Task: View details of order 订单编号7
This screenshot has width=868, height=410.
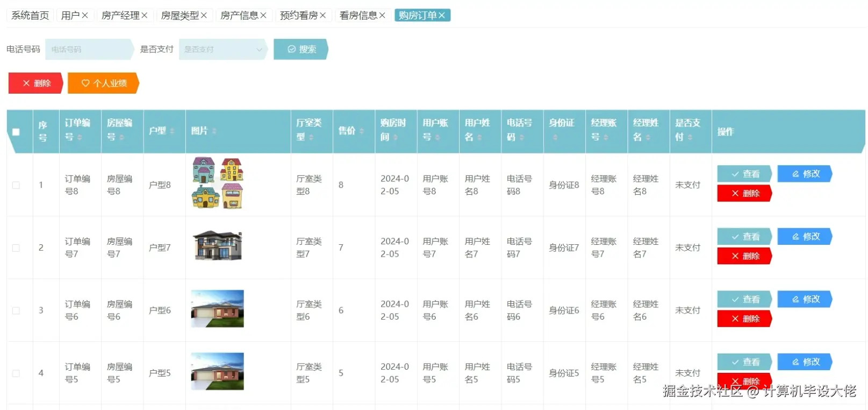Action: pos(744,236)
